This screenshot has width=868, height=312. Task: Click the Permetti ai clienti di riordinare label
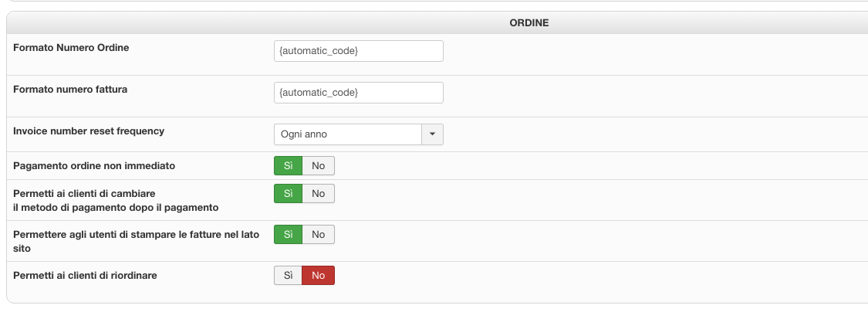[x=85, y=276]
